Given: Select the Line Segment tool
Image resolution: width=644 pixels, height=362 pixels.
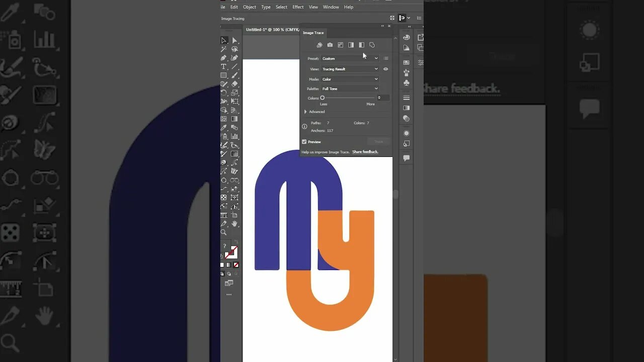Looking at the screenshot, I should 234,66.
